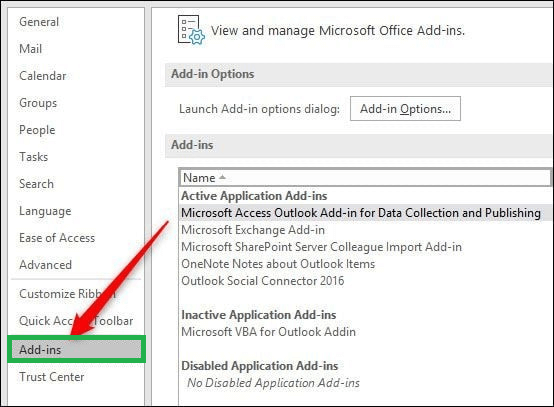Open the Groups category
The image size is (554, 407).
38,103
